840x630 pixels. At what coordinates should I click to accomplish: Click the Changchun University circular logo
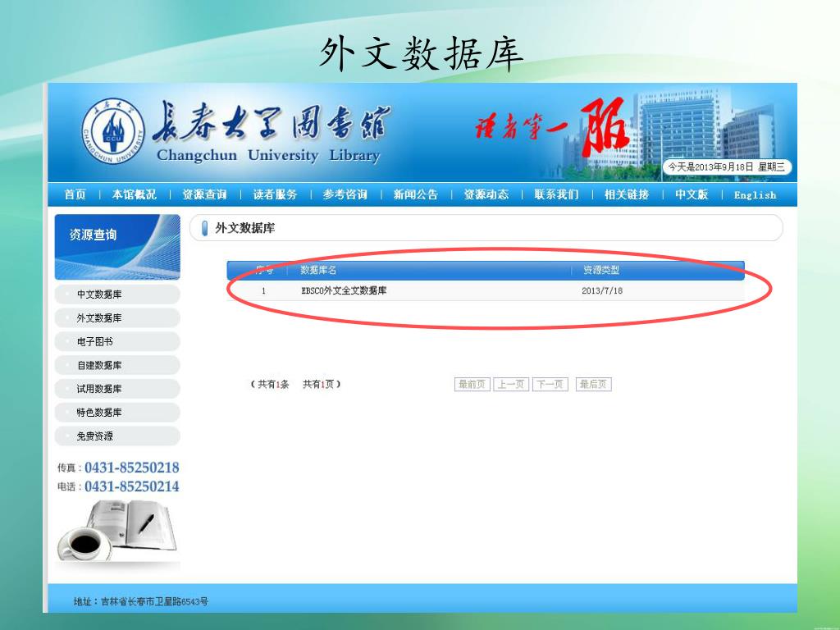(113, 131)
